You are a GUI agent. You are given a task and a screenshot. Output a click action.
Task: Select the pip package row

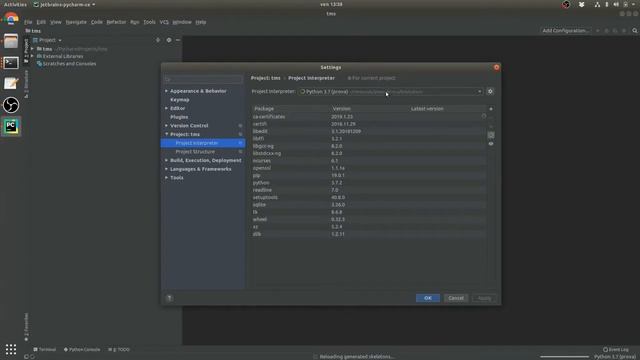[x=369, y=176]
